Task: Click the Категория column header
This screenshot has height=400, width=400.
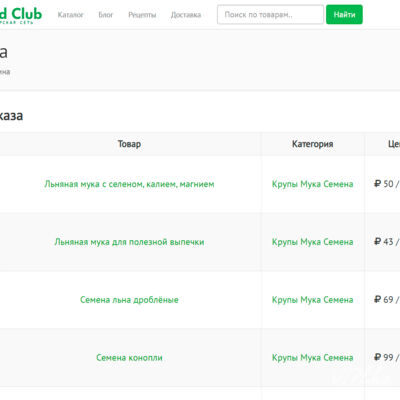Action: pos(313,144)
